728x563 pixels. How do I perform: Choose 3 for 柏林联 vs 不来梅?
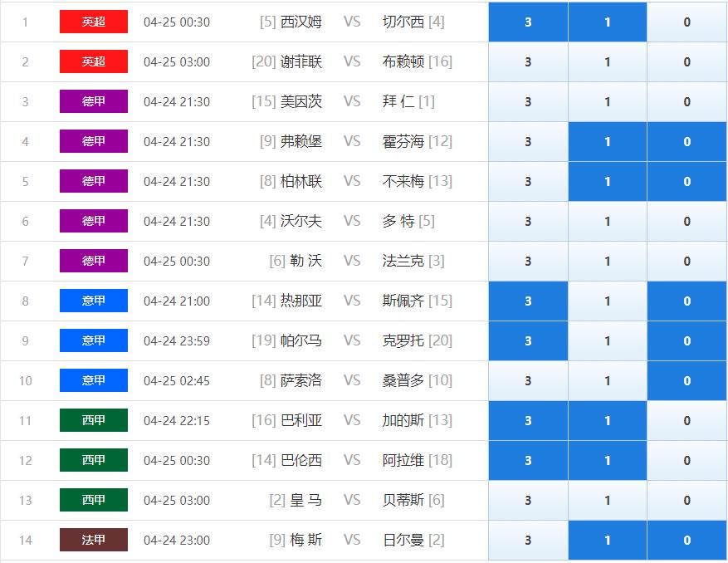(528, 182)
